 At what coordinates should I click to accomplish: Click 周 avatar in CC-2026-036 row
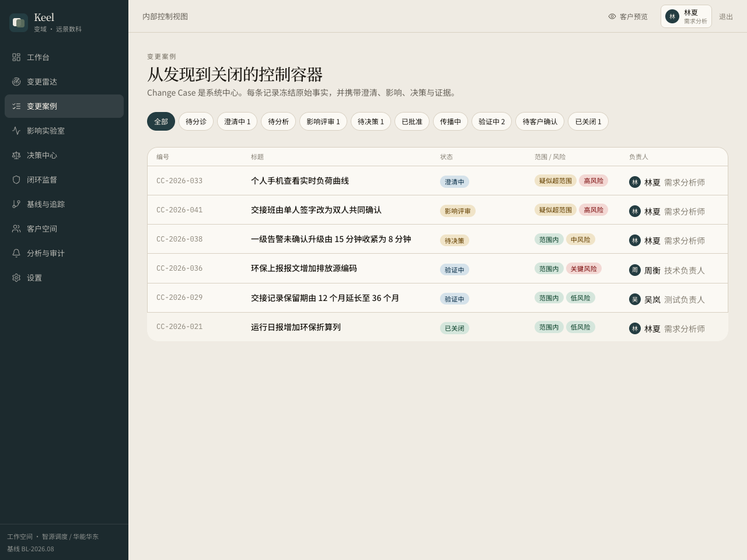[635, 270]
